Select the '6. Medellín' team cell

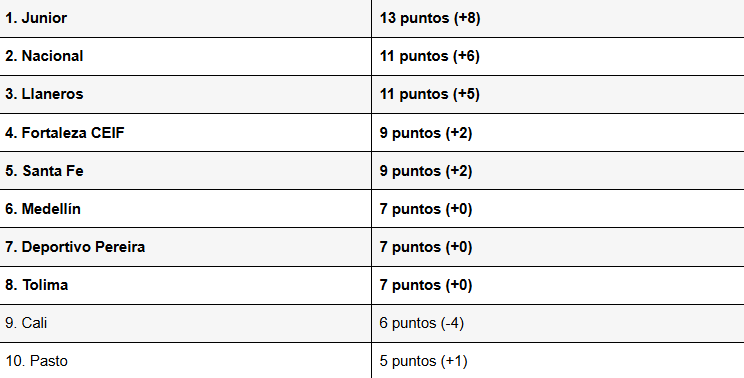pos(186,209)
